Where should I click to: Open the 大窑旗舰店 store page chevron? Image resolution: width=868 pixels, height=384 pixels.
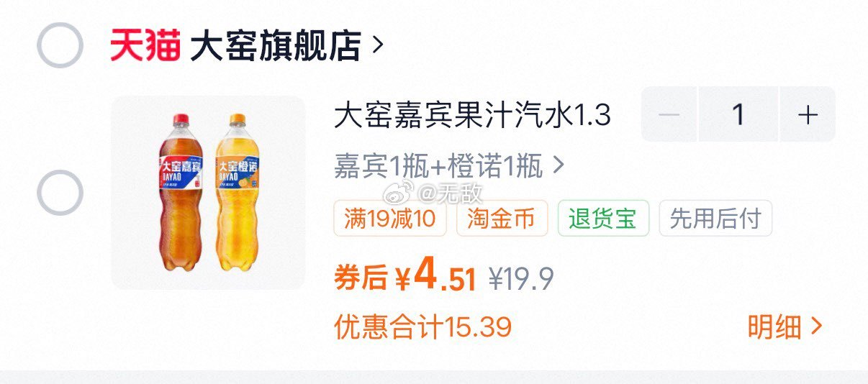tap(377, 46)
